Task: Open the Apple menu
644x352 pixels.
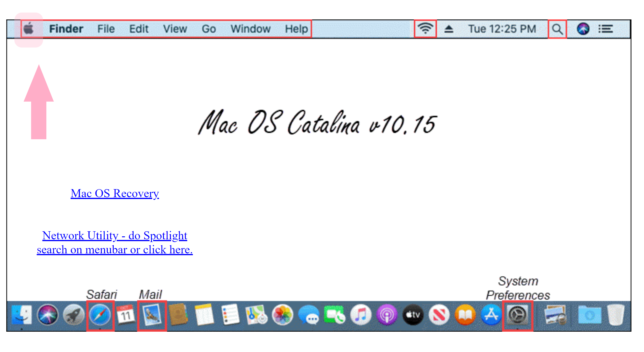Action: (x=29, y=29)
